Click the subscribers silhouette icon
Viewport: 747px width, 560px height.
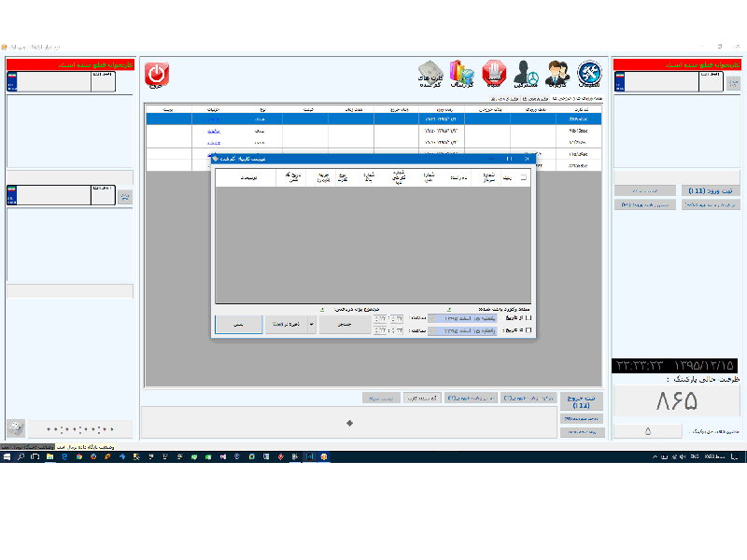click(x=526, y=74)
